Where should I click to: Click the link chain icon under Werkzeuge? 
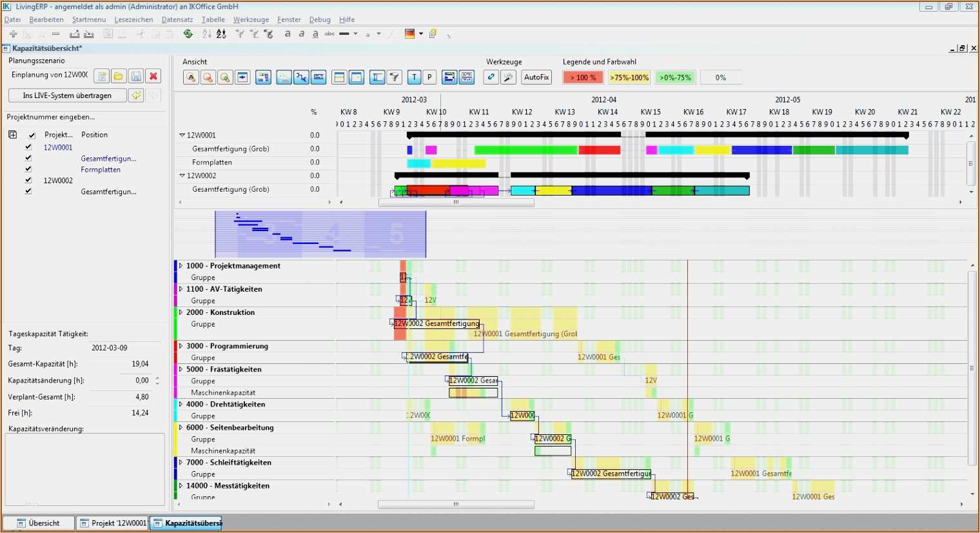(491, 77)
